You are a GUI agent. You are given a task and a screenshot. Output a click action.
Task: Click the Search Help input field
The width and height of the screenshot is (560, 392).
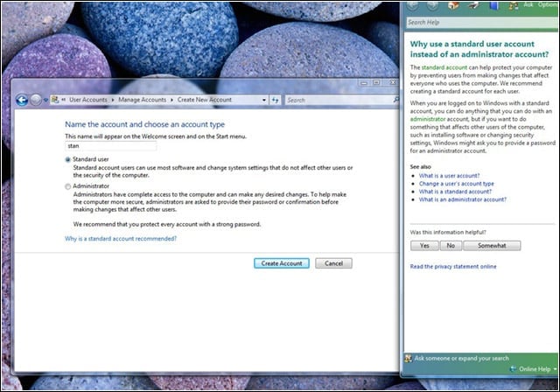(483, 22)
